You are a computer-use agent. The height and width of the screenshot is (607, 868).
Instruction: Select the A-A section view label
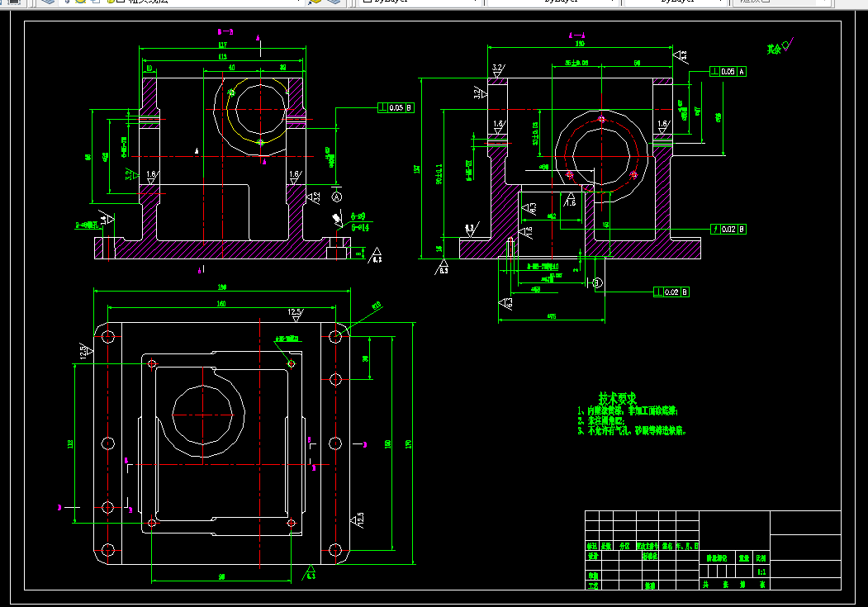click(x=576, y=36)
